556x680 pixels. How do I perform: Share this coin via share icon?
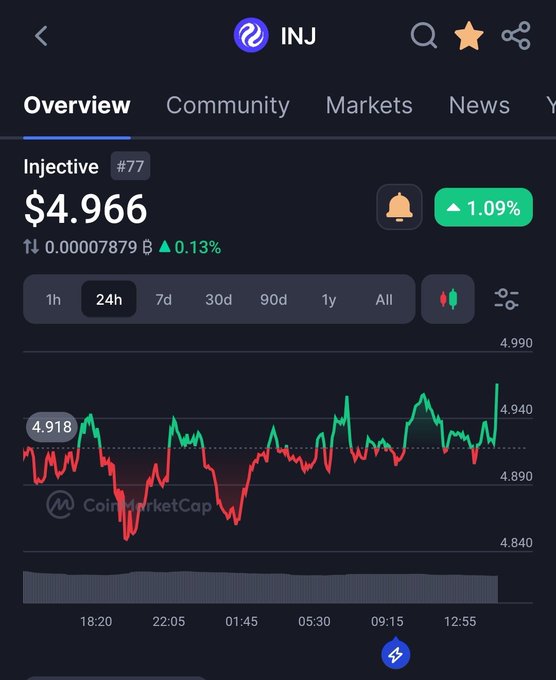[x=516, y=35]
